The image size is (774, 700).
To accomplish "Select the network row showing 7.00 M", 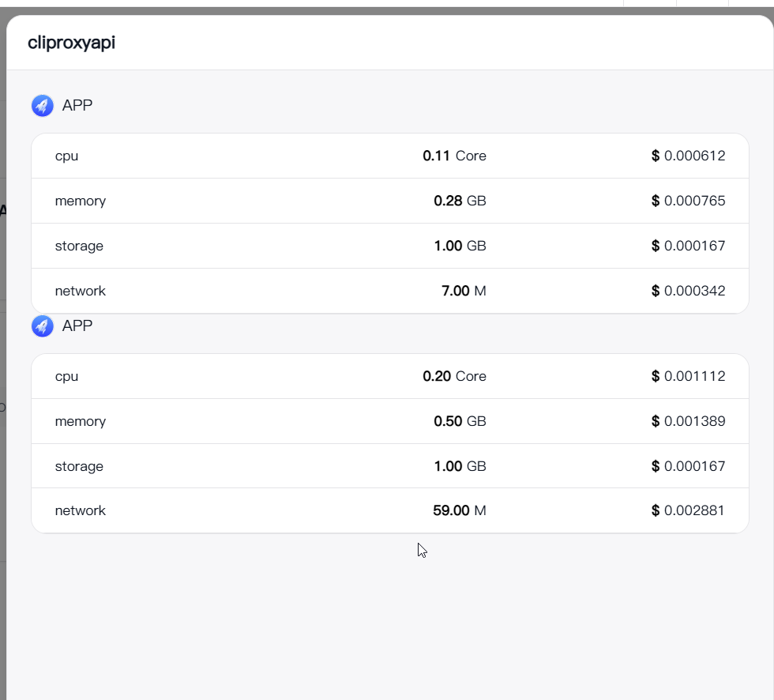I will point(389,291).
